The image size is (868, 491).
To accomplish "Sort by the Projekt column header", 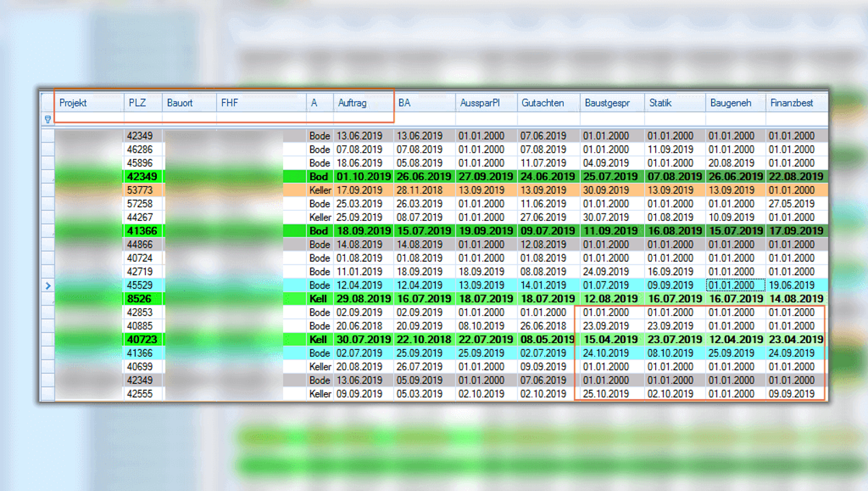I will coord(89,103).
